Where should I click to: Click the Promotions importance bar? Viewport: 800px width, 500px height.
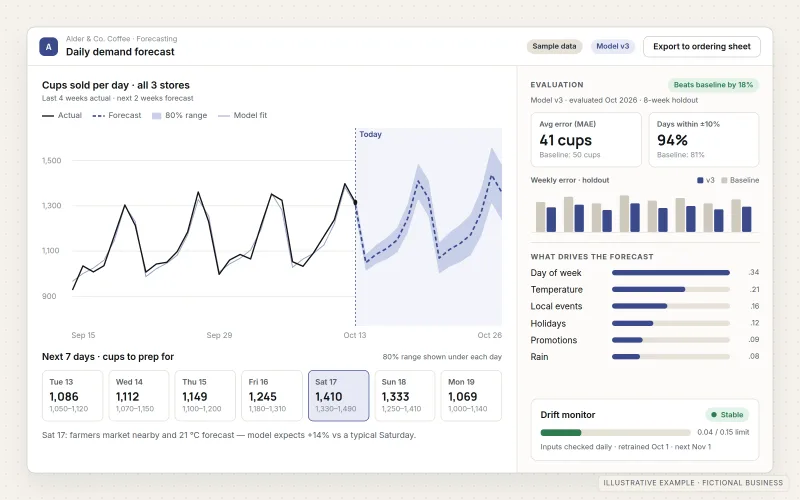(671, 340)
